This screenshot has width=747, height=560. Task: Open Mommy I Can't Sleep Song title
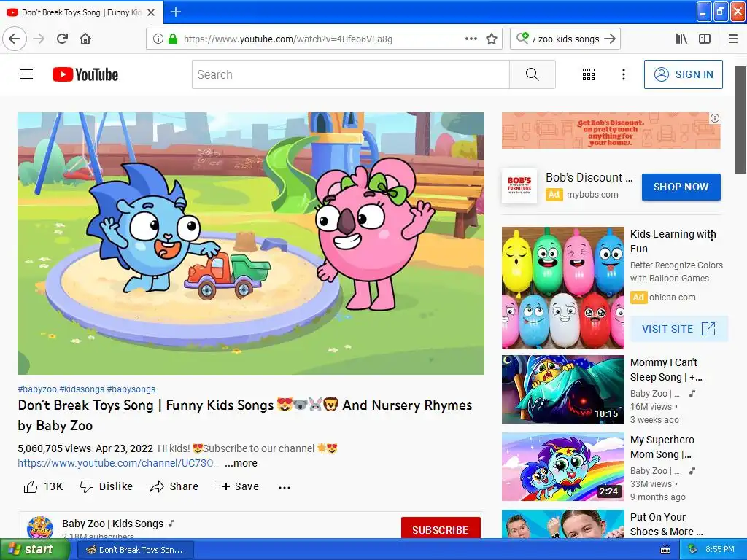tap(665, 370)
